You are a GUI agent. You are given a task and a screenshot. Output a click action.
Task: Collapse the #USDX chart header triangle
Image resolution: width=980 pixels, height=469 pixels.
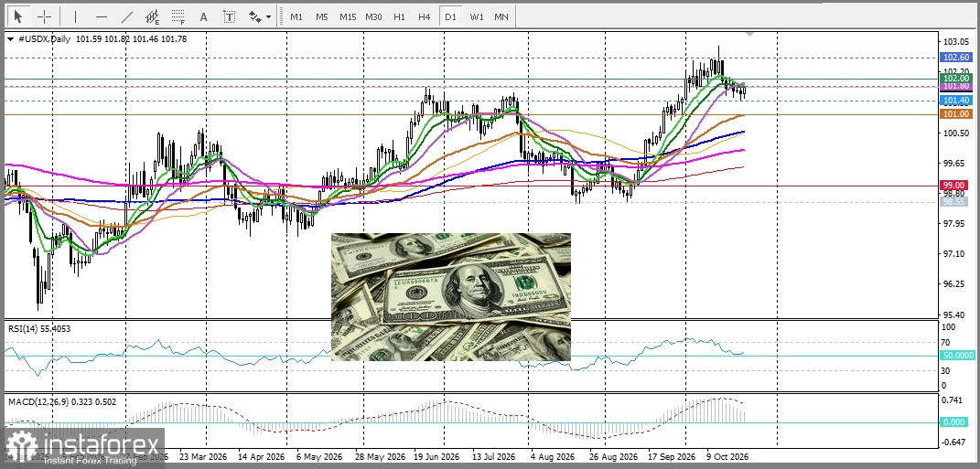point(10,38)
